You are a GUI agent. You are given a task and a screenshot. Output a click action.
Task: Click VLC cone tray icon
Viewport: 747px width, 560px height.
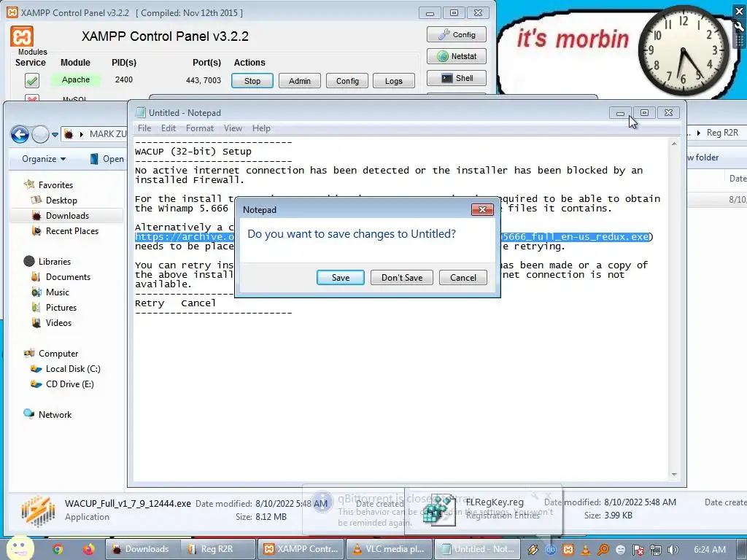click(x=586, y=550)
